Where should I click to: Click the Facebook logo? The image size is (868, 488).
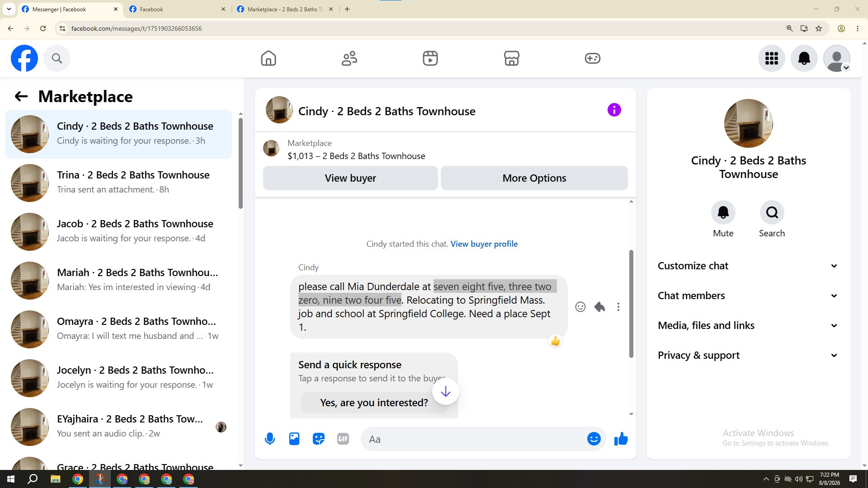pyautogui.click(x=24, y=58)
